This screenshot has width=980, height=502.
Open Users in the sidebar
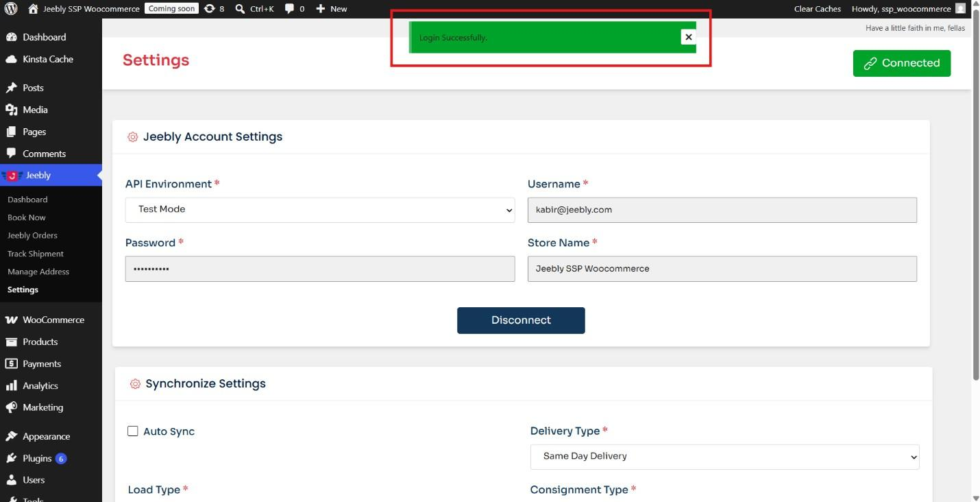click(x=34, y=480)
